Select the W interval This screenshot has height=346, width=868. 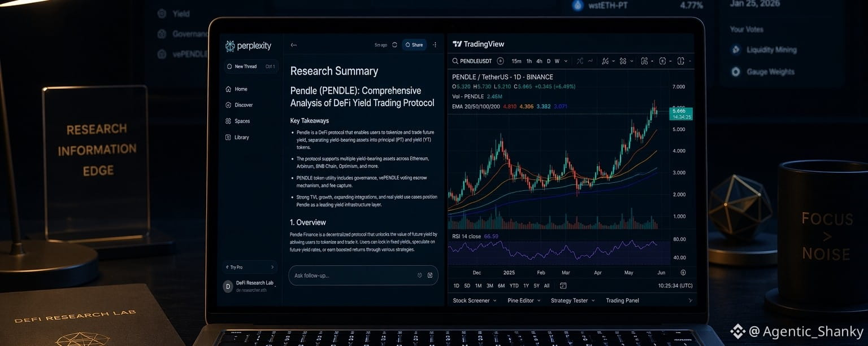[557, 61]
